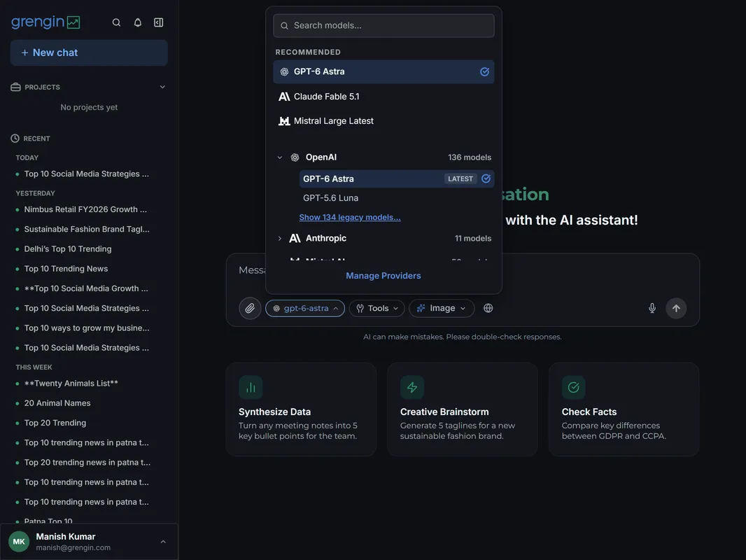Collapse sidebar with panel toggle icon
This screenshot has width=746, height=560.
tap(159, 22)
